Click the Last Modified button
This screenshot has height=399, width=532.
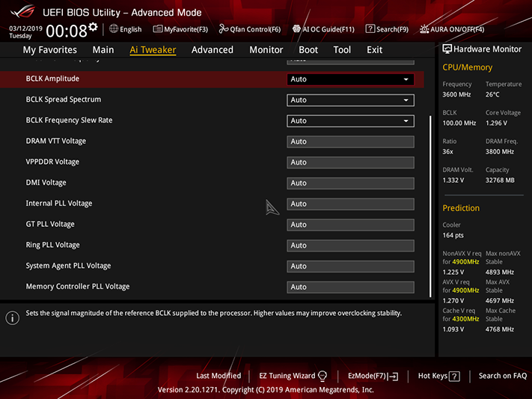(218, 376)
